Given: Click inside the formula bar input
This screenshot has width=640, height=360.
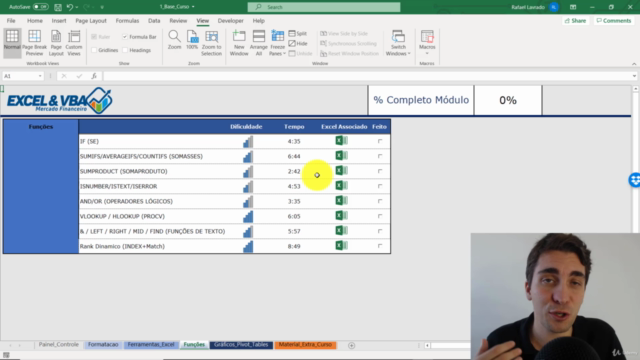Looking at the screenshot, I should click(366, 76).
